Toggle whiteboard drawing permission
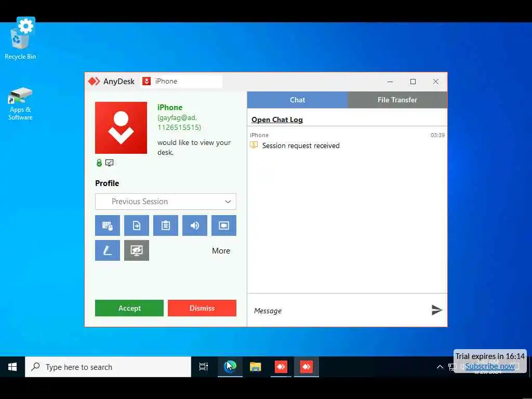Viewport: 532px width, 399px height. [x=107, y=250]
